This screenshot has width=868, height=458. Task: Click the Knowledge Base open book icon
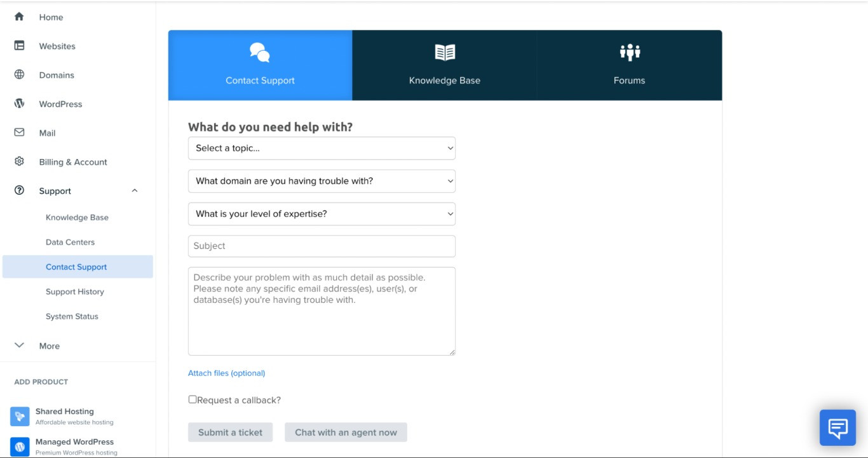pyautogui.click(x=445, y=53)
